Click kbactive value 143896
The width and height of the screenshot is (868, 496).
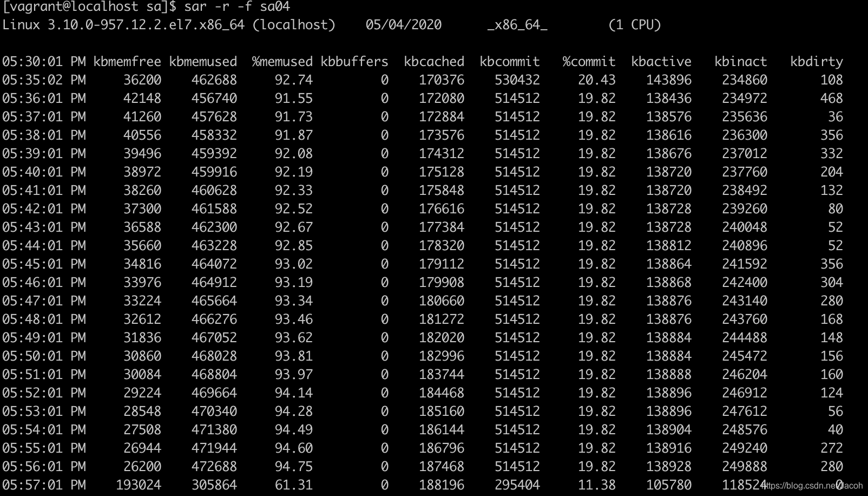click(669, 80)
